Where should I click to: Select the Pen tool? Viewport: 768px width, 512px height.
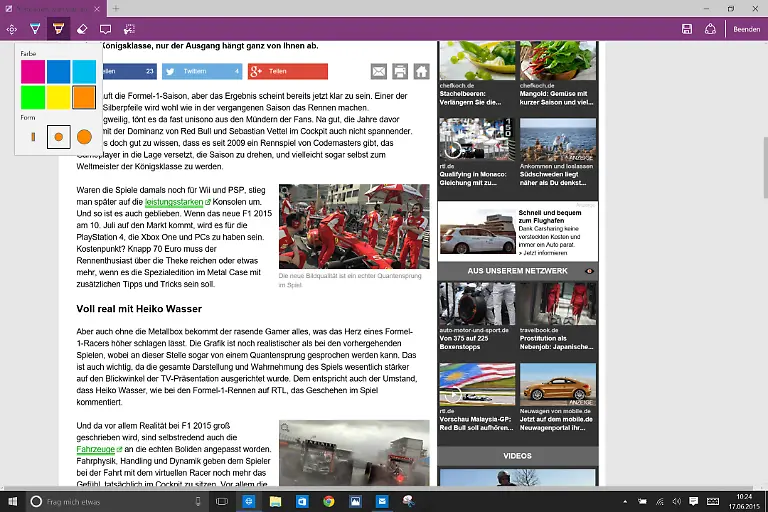click(x=35, y=29)
